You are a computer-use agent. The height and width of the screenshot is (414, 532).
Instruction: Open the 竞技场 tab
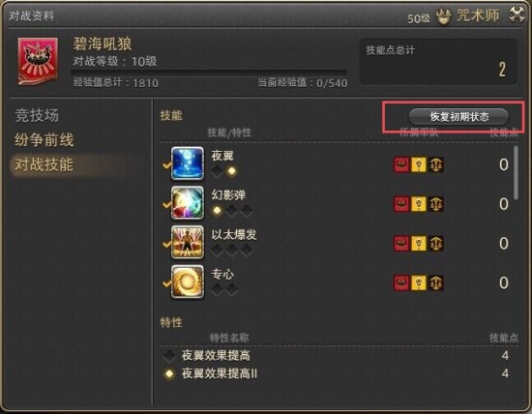click(x=37, y=115)
